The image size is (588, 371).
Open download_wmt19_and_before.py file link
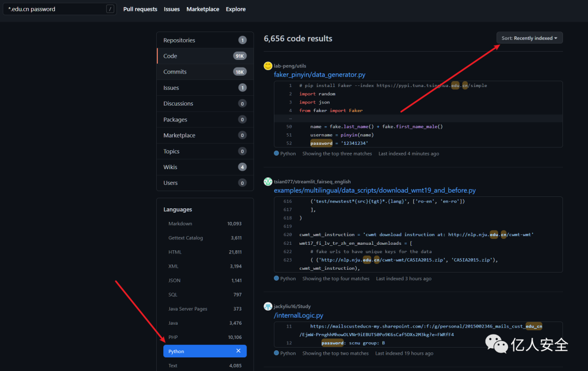pyautogui.click(x=375, y=190)
